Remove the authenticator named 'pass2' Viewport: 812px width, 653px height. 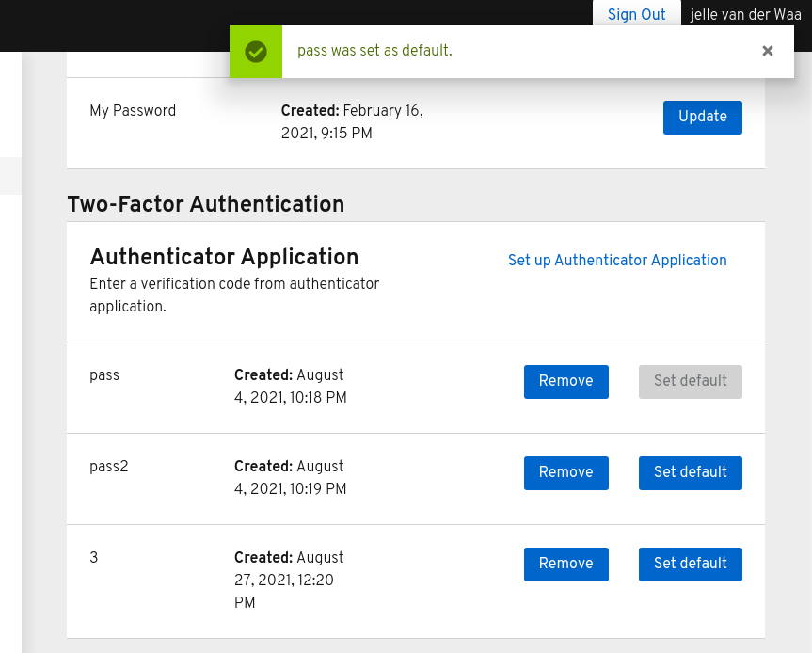[565, 472]
